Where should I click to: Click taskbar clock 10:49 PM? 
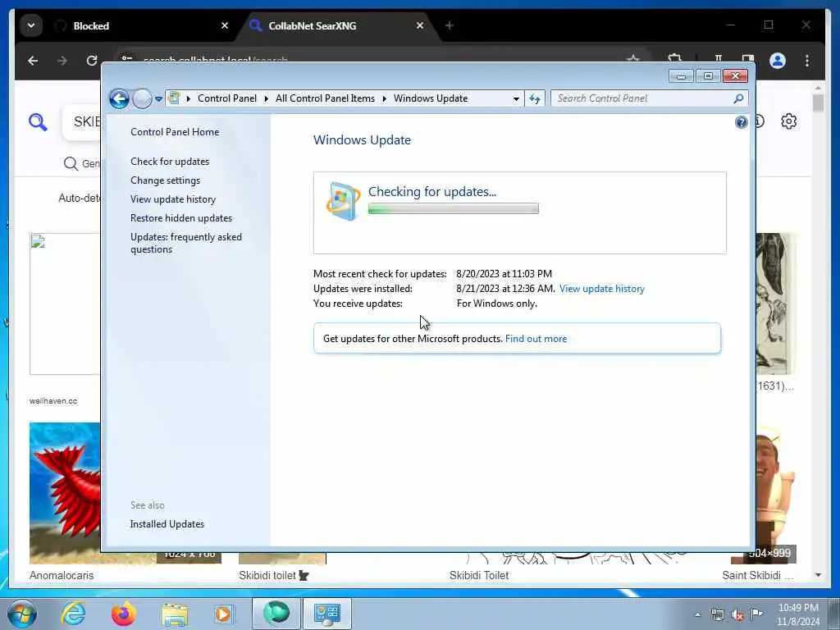click(x=797, y=614)
